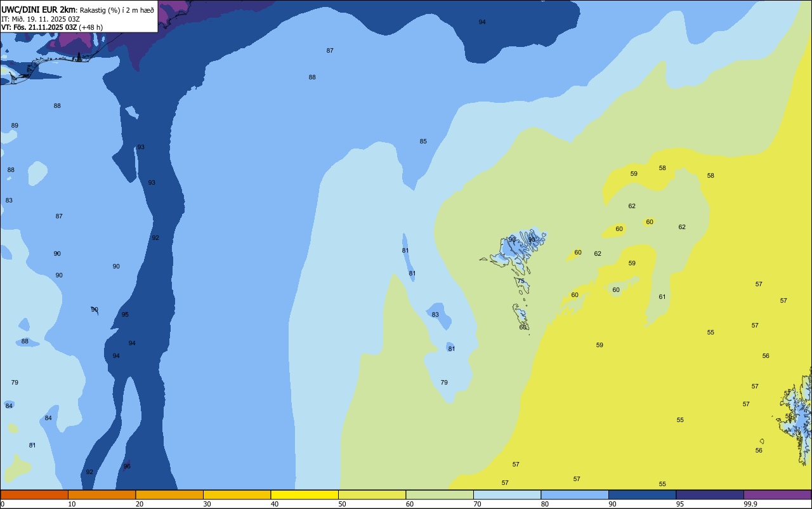The height and width of the screenshot is (509, 812).
Task: Select the VT: Fös. 21.11.2025 03Z line
Action: [39, 27]
